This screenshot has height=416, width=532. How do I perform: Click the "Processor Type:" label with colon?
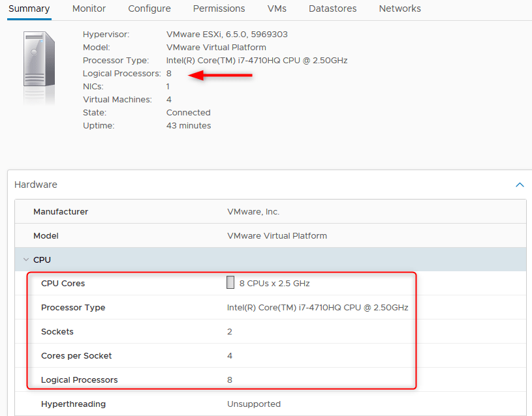[116, 61]
